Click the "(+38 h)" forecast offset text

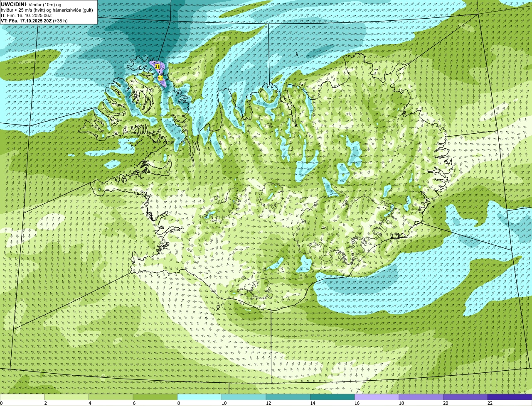click(x=60, y=21)
